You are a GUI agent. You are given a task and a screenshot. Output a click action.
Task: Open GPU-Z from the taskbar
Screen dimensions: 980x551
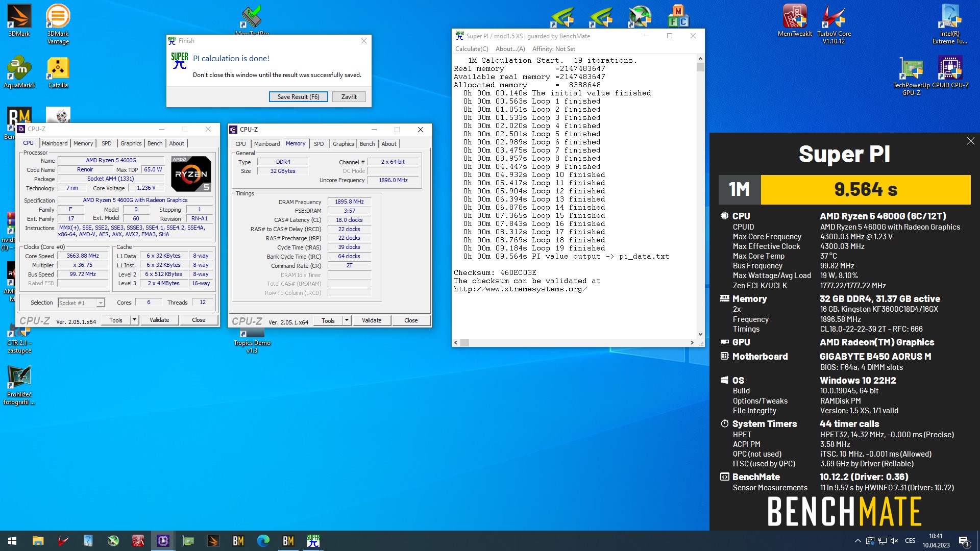(x=188, y=541)
